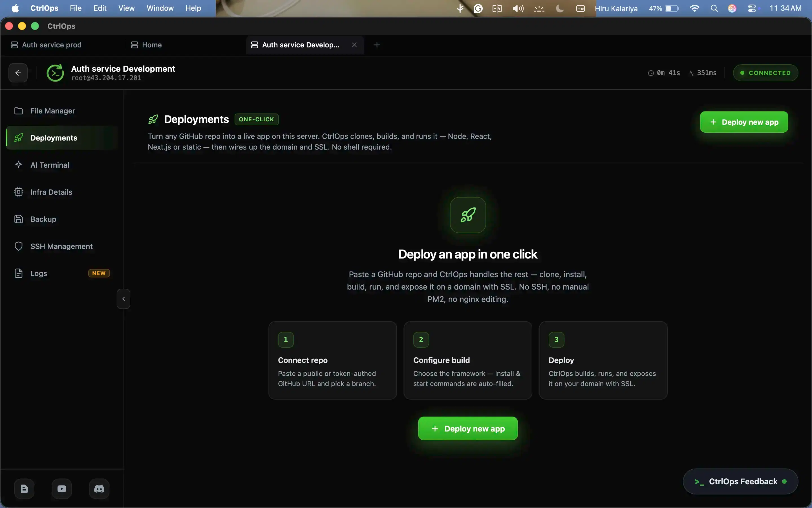Open the Logs section

(x=62, y=273)
